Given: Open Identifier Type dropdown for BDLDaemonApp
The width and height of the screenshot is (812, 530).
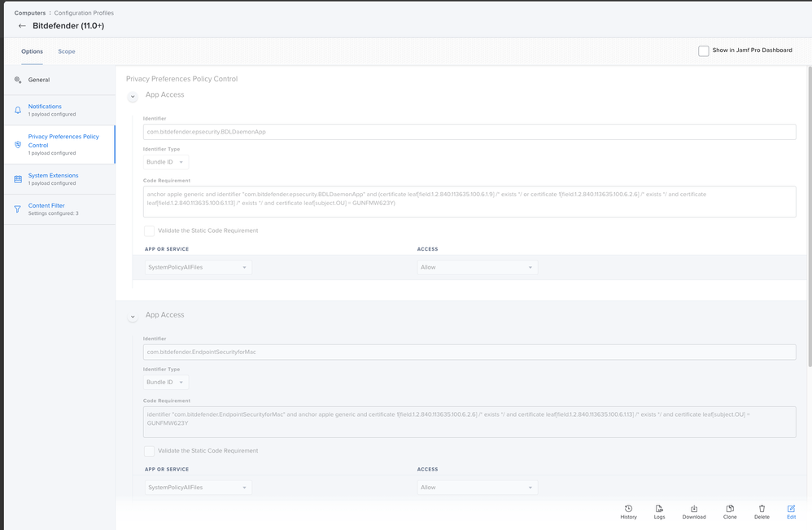Looking at the screenshot, I should point(166,162).
